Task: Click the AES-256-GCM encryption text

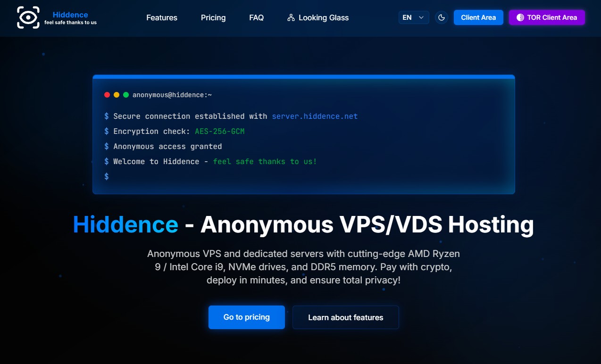Action: 220,131
